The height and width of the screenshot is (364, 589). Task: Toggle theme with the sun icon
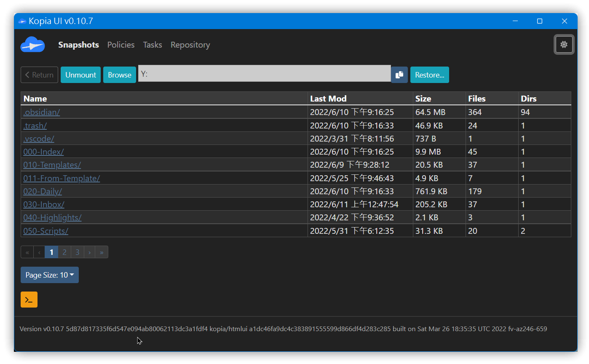(564, 44)
